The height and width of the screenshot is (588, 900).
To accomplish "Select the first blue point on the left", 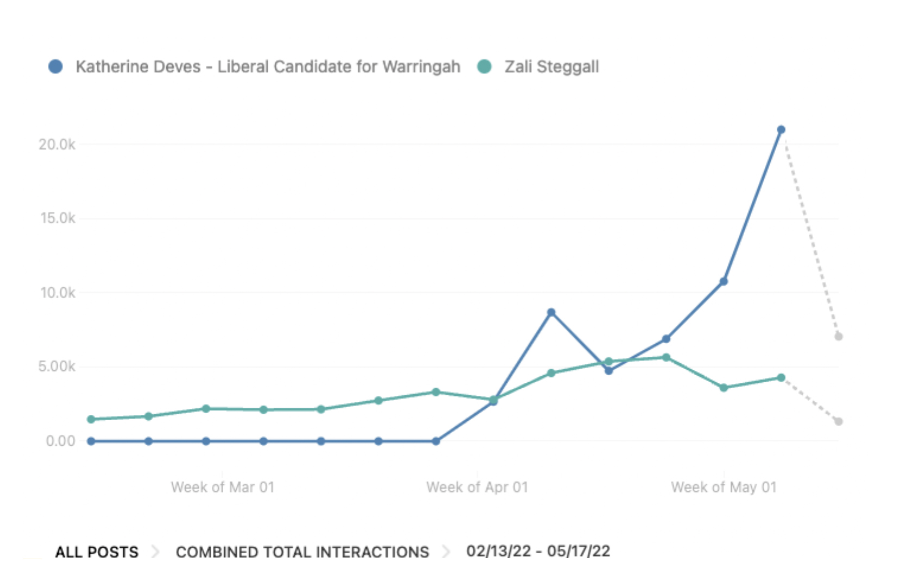I will tap(91, 441).
